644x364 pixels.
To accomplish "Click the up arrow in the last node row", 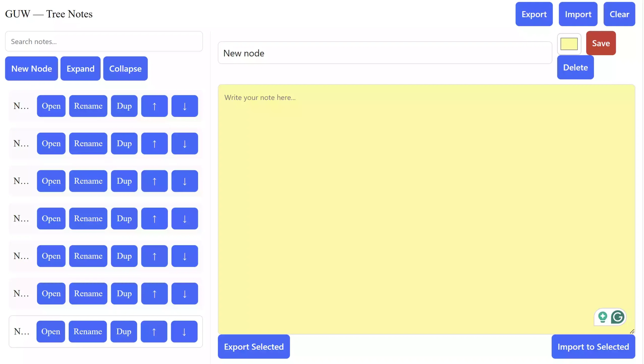I will pyautogui.click(x=154, y=332).
